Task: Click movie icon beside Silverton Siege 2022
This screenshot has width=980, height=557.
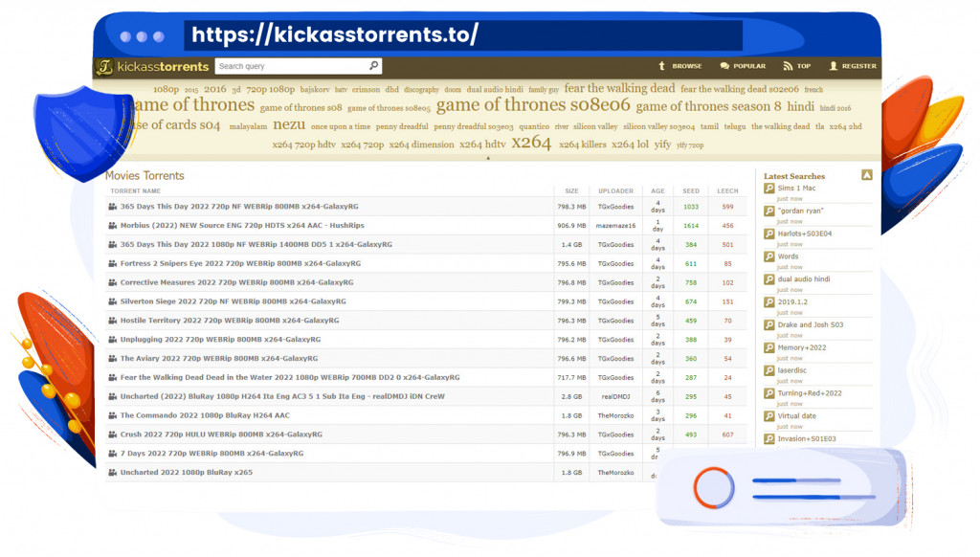Action: click(113, 301)
